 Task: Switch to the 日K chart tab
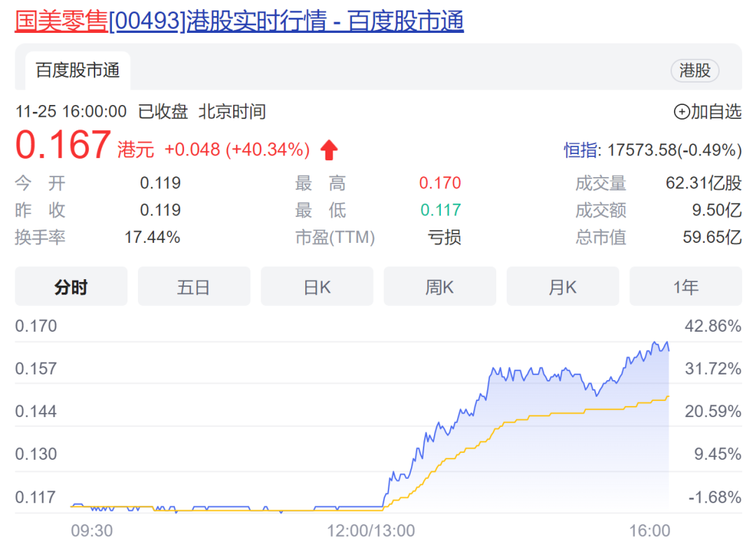click(317, 287)
